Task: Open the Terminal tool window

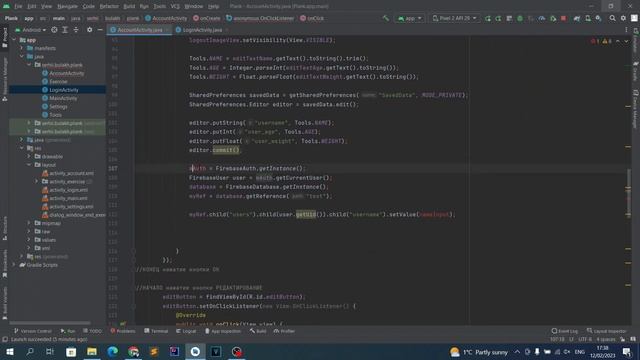Action: (156, 331)
